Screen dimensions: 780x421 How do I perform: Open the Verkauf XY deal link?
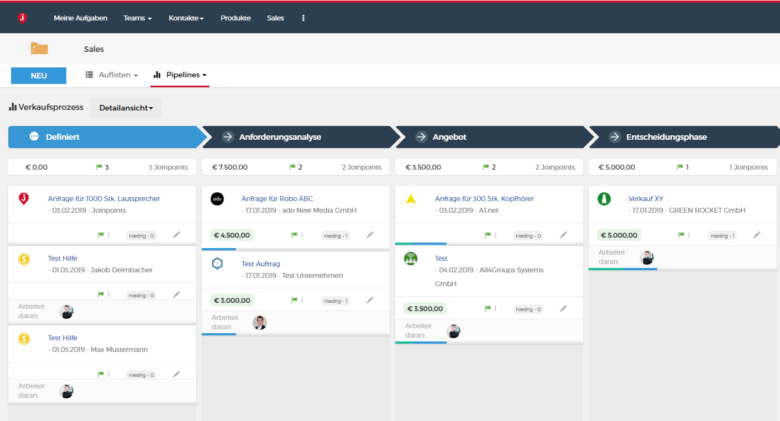[x=645, y=198]
